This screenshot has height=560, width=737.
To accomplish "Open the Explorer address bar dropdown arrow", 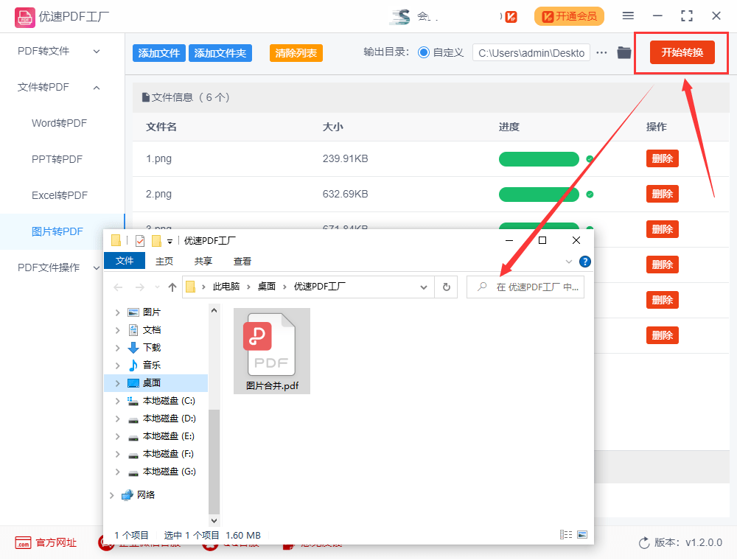I will [424, 287].
